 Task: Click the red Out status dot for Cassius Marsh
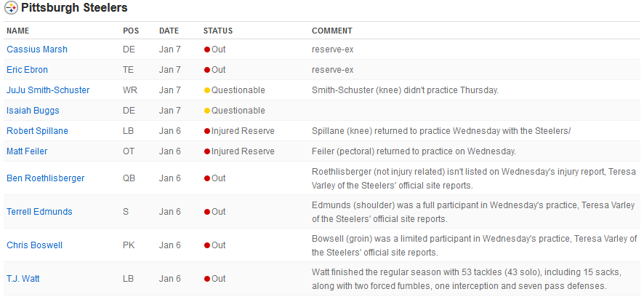tap(207, 49)
